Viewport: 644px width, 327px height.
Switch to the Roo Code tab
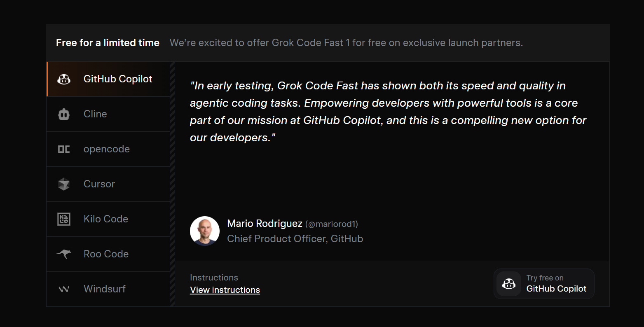[x=106, y=254]
